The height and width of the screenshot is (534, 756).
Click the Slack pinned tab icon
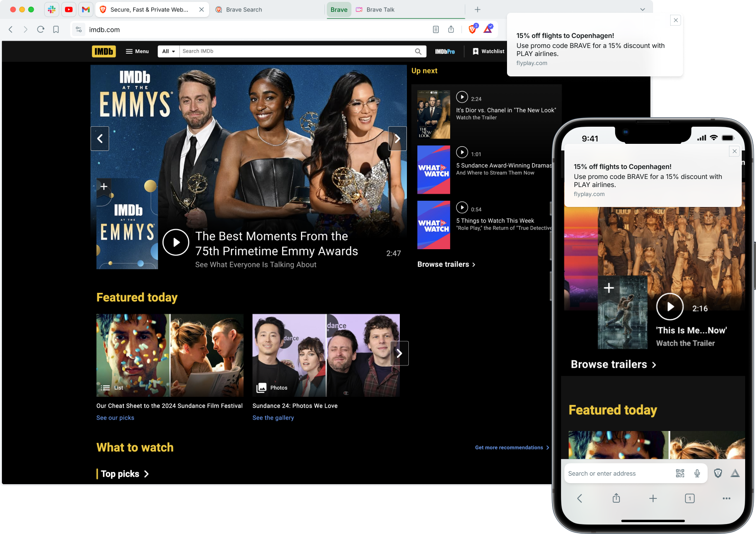pos(52,9)
